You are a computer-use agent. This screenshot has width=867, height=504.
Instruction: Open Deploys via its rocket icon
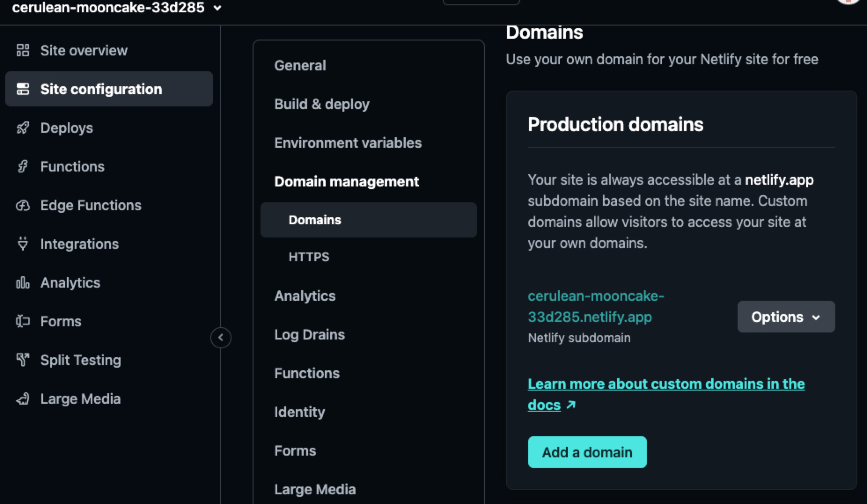[23, 128]
